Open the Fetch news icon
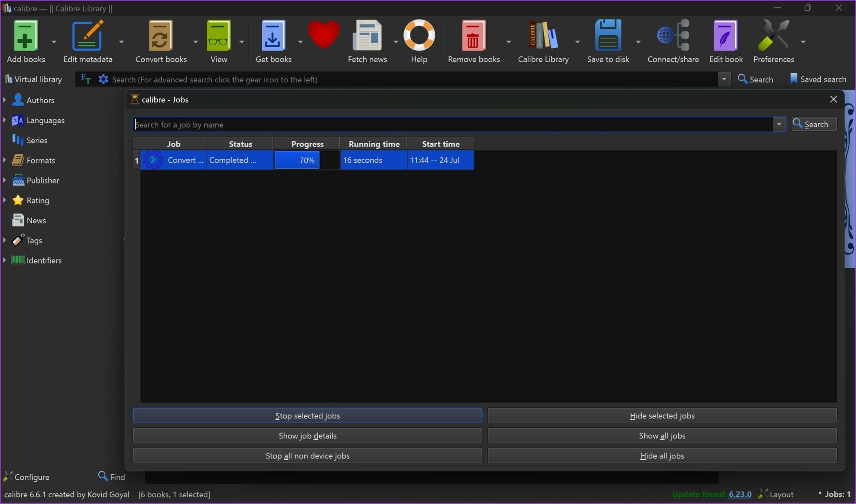This screenshot has width=856, height=504. 367,36
